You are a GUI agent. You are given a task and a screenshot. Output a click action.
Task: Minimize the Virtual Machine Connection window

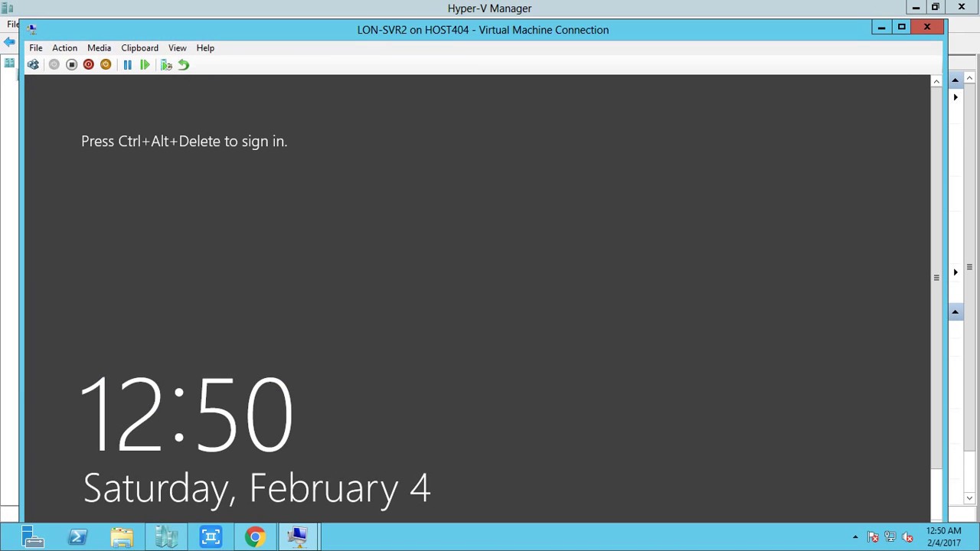pos(881,28)
